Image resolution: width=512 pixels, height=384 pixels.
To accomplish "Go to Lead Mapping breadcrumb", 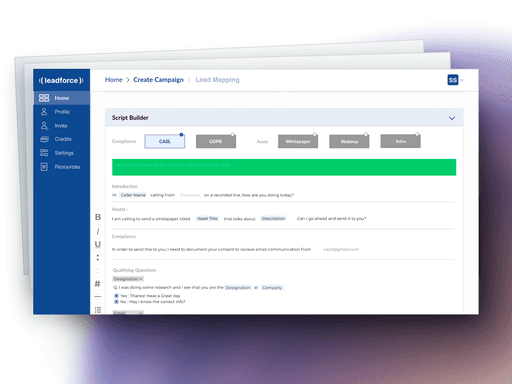I will (217, 80).
